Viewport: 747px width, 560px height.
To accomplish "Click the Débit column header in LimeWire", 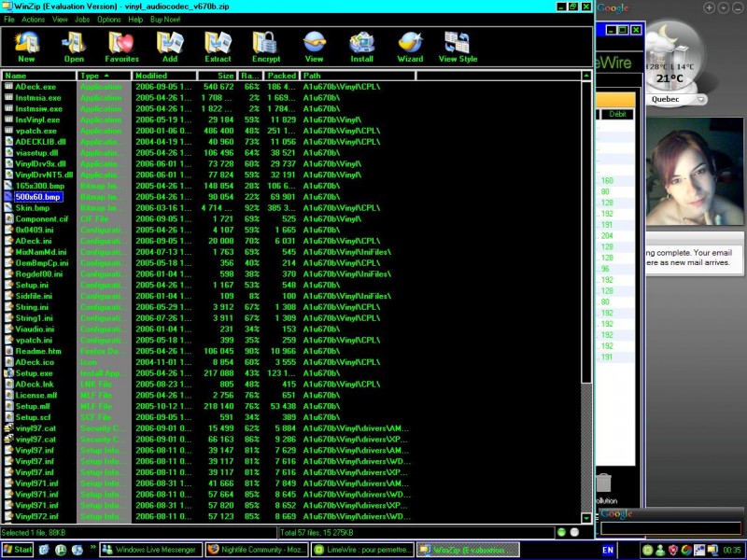I will (617, 114).
